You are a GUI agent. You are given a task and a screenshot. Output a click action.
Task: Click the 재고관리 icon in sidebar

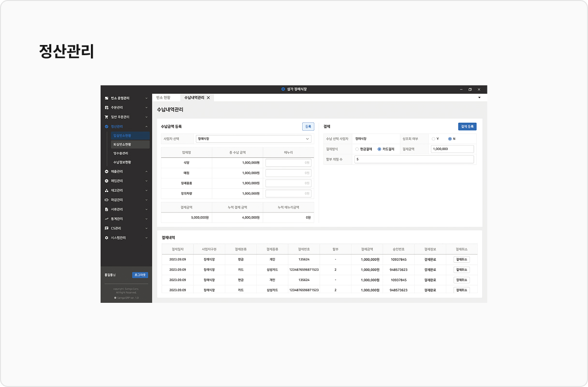click(106, 191)
